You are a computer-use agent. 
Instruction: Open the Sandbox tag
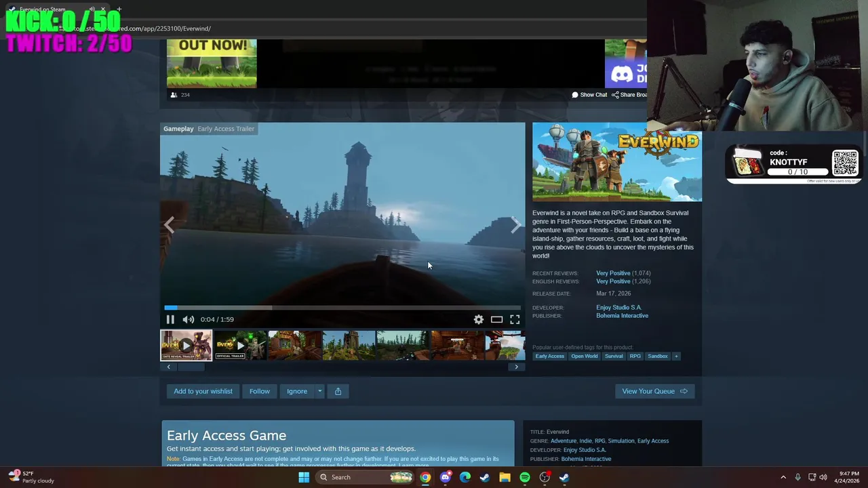click(x=657, y=356)
